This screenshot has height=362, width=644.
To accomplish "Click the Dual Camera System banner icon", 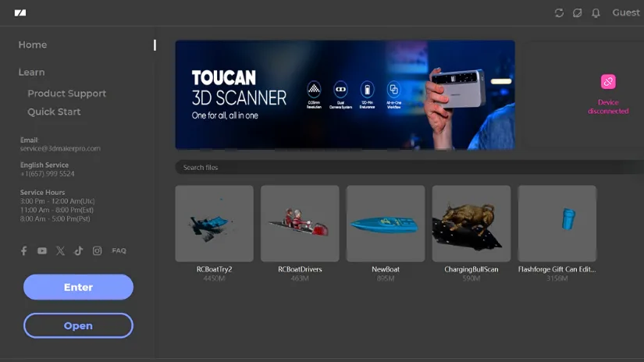I will pyautogui.click(x=340, y=89).
